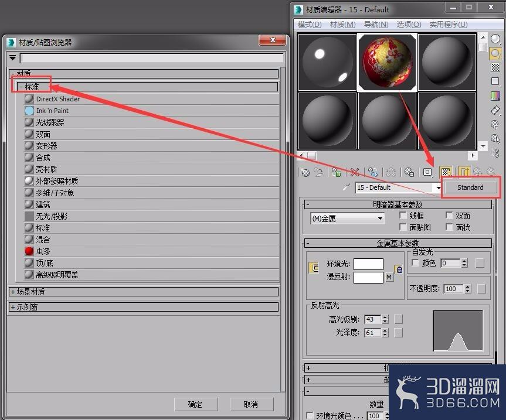The image size is (506, 420).
Task: Click Put Material to Scene icon
Action: 318,172
